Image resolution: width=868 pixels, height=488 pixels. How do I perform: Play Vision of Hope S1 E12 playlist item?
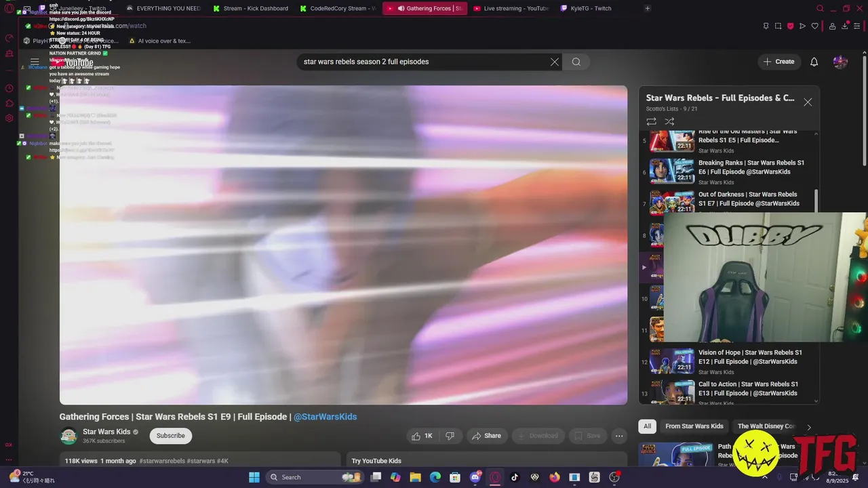coord(729,362)
